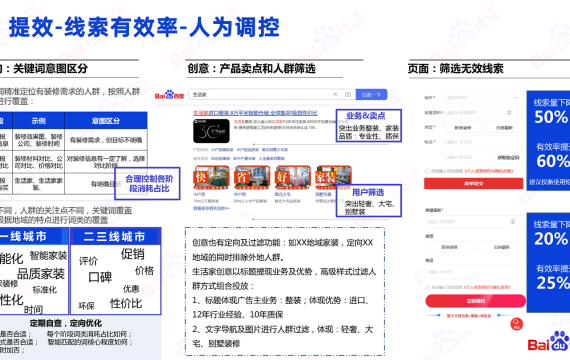The height and width of the screenshot is (360, 570).
Task: Click the 25% statistic in the blue panel
Action: (553, 283)
